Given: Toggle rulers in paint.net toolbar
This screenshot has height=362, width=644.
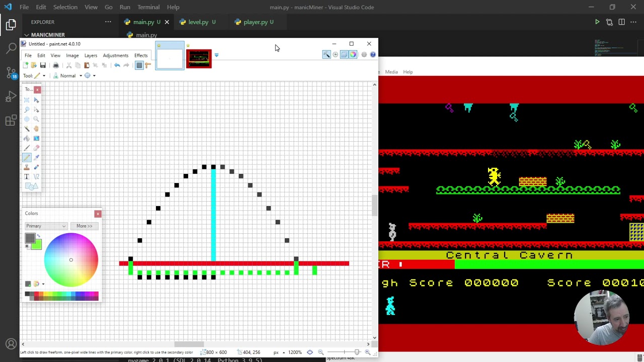Looking at the screenshot, I should pos(148,65).
